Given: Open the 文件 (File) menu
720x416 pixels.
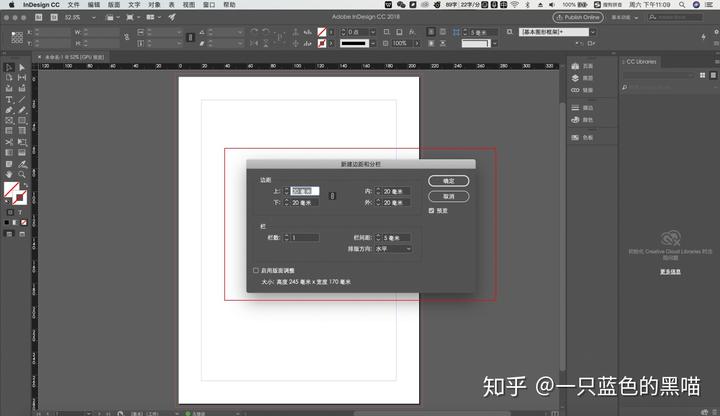Looking at the screenshot, I should tap(73, 5).
